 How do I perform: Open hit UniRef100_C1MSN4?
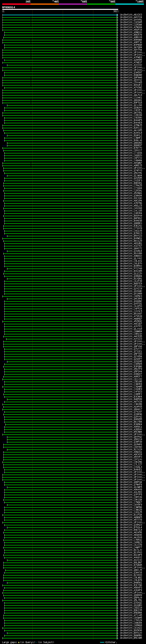[x=131, y=25]
